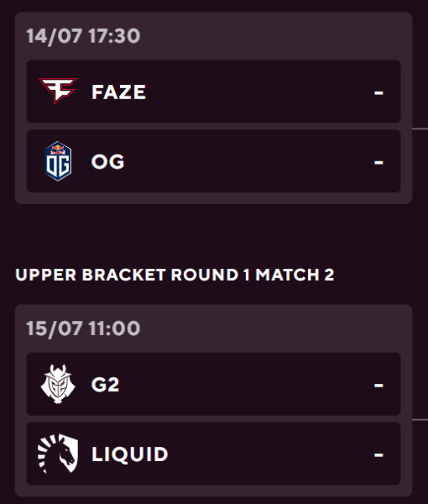Select the OG team name
Image resolution: width=428 pixels, height=504 pixels.
pyautogui.click(x=107, y=161)
